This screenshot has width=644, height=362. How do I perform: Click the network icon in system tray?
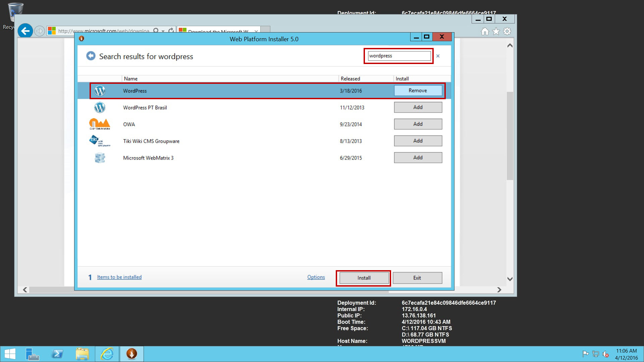[596, 354]
